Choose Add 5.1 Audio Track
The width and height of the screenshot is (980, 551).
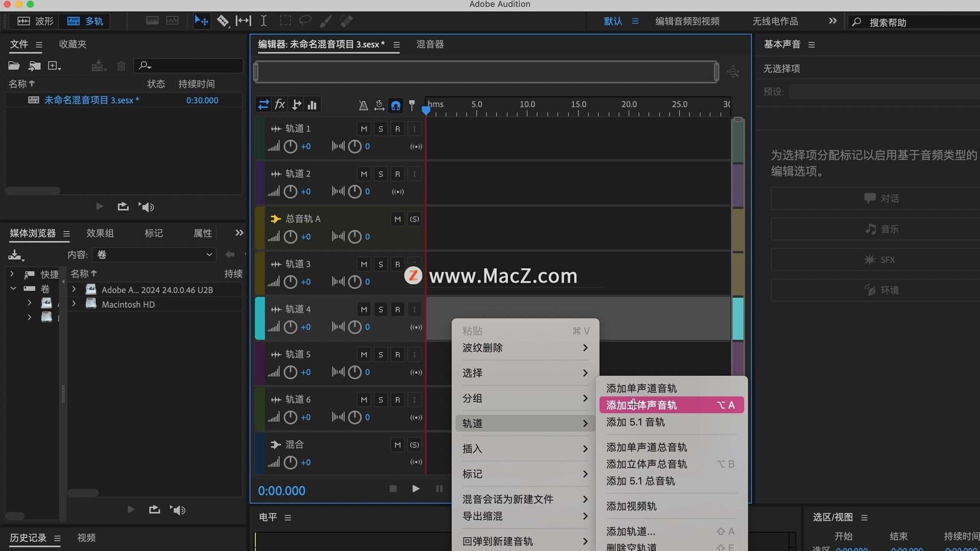pos(671,422)
